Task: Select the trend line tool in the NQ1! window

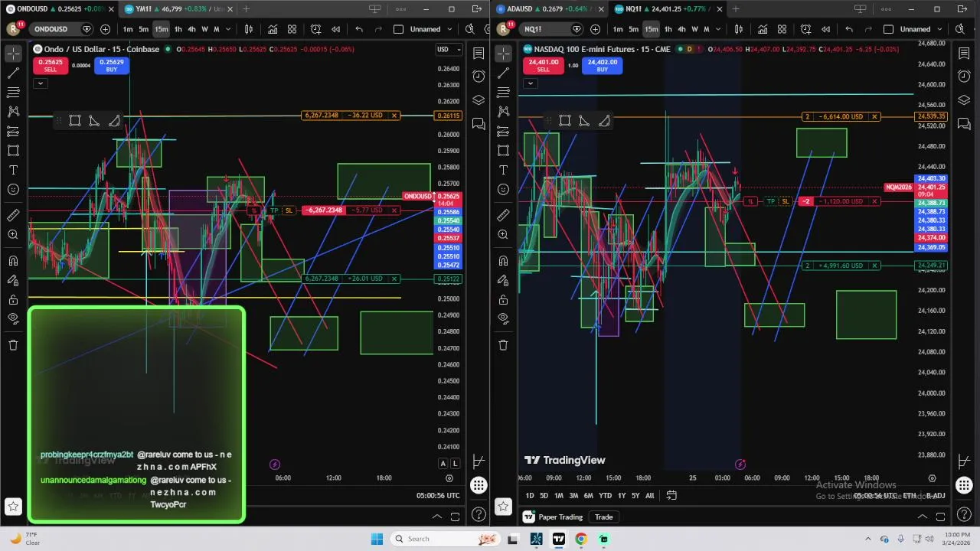Action: coord(503,73)
